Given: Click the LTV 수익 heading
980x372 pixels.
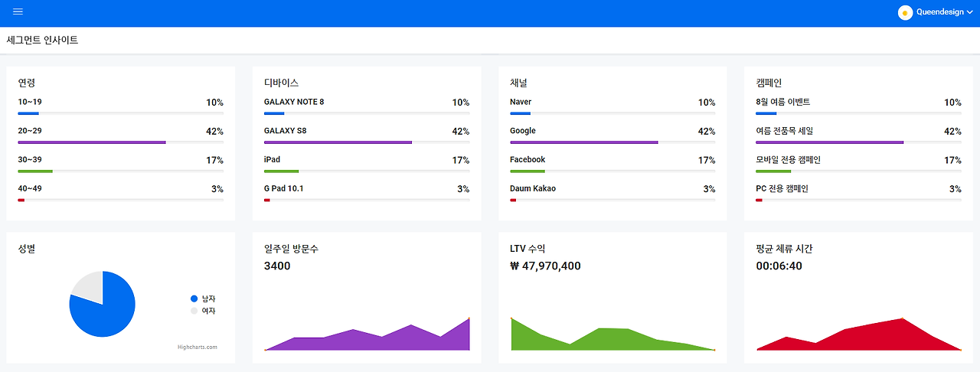Looking at the screenshot, I should tap(528, 249).
